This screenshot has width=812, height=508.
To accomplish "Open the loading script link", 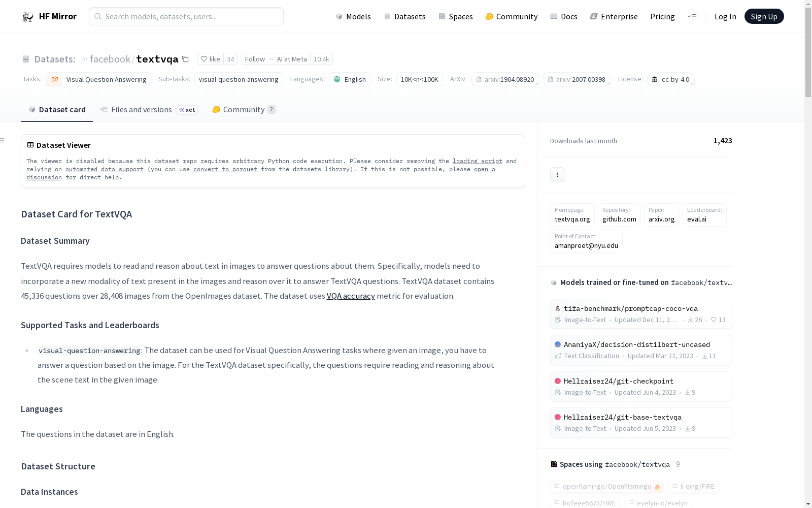I will tap(478, 161).
